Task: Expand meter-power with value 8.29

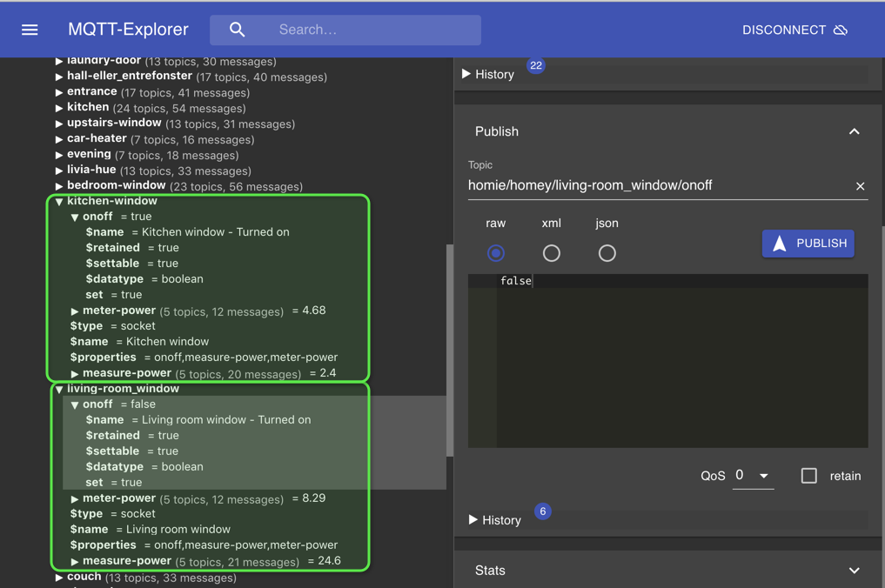Action: pos(75,499)
